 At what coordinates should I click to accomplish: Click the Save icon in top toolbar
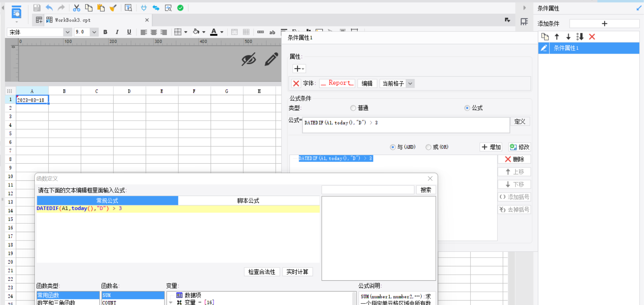(x=37, y=8)
